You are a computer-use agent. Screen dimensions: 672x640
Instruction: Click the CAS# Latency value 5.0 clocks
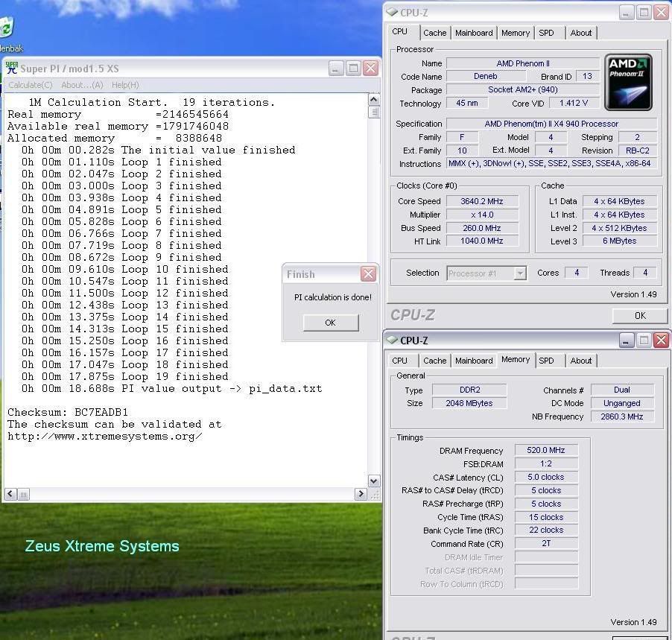(x=546, y=477)
